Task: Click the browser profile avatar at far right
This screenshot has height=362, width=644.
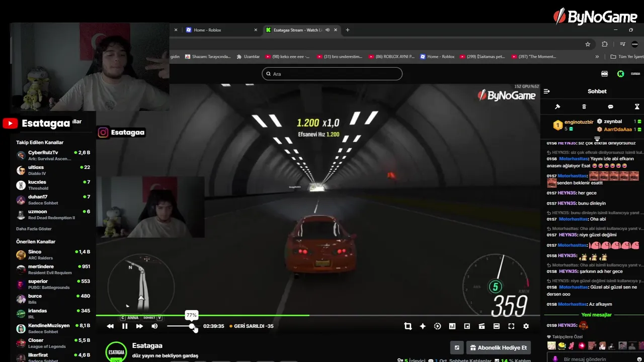Action: pyautogui.click(x=635, y=44)
